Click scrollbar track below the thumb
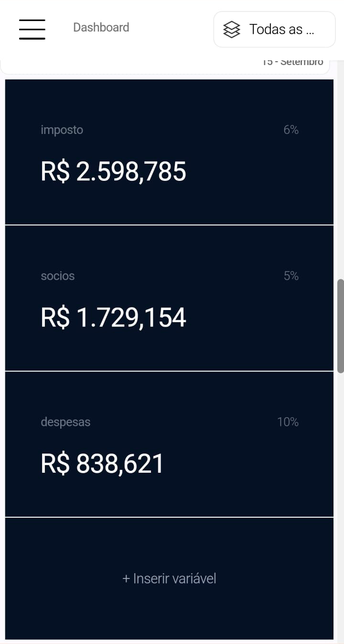 pyautogui.click(x=340, y=478)
